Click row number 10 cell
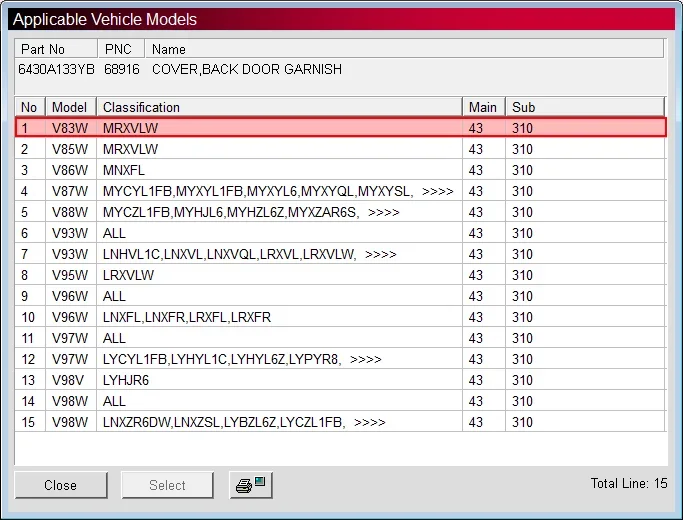This screenshot has height=520, width=683. (x=28, y=317)
